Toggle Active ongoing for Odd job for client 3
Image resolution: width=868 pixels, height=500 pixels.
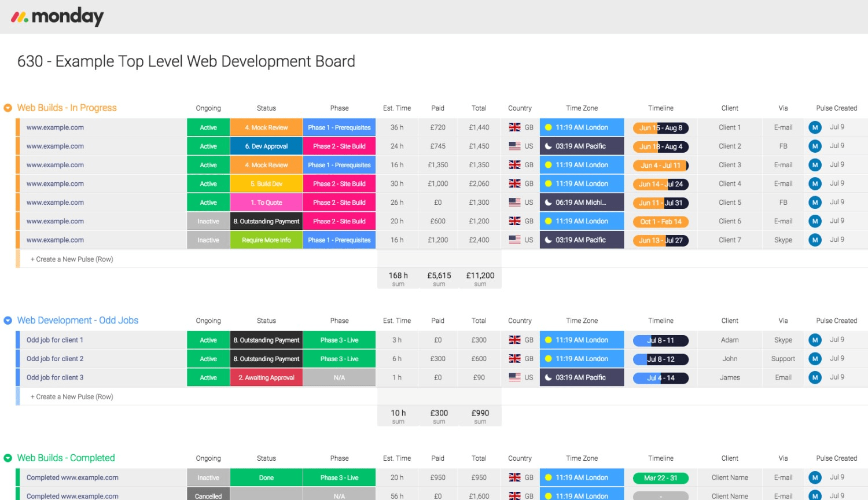point(208,377)
